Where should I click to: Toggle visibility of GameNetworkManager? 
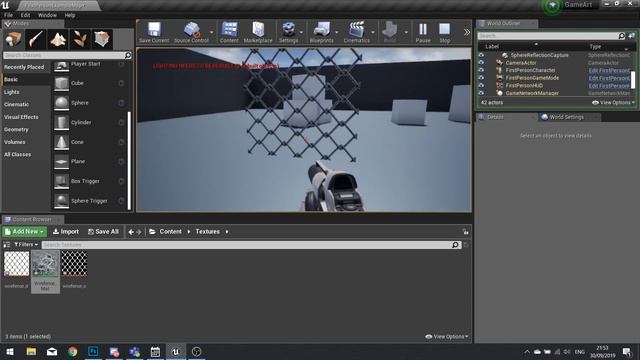coord(481,93)
